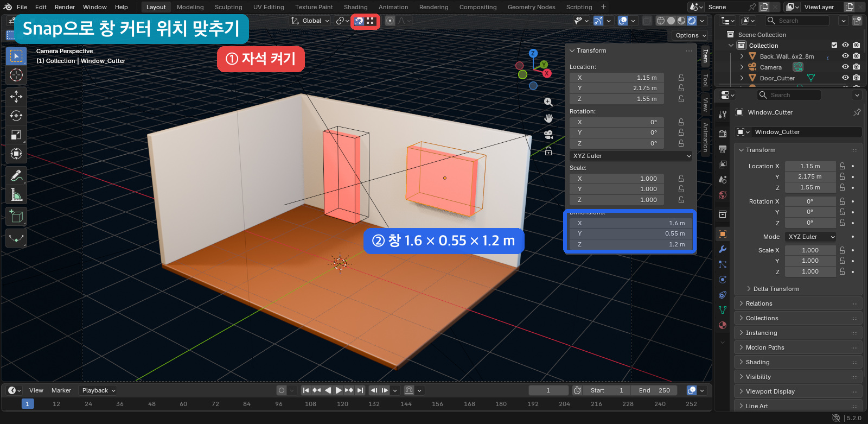The height and width of the screenshot is (424, 868).
Task: Open the Render properties tab
Action: pyautogui.click(x=723, y=134)
